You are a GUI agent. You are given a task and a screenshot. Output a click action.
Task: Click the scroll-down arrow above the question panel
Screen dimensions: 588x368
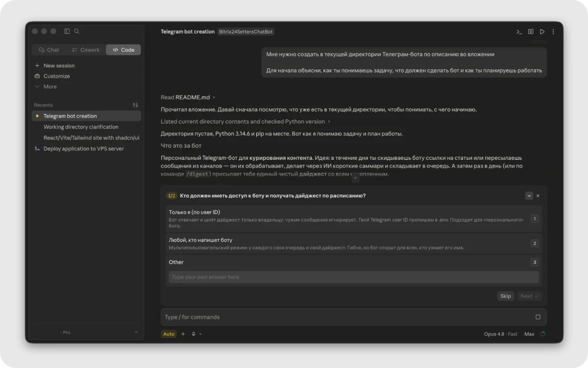click(x=355, y=178)
